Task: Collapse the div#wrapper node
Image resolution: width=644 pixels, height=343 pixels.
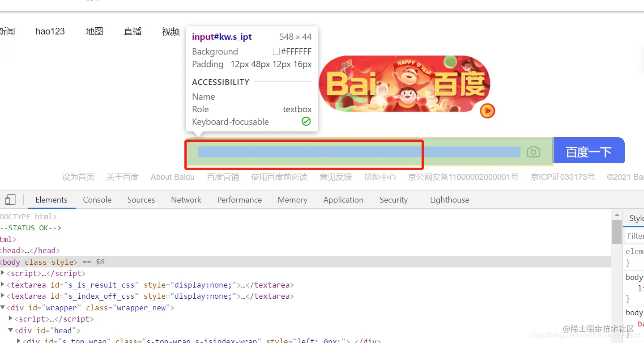Action: (3, 308)
